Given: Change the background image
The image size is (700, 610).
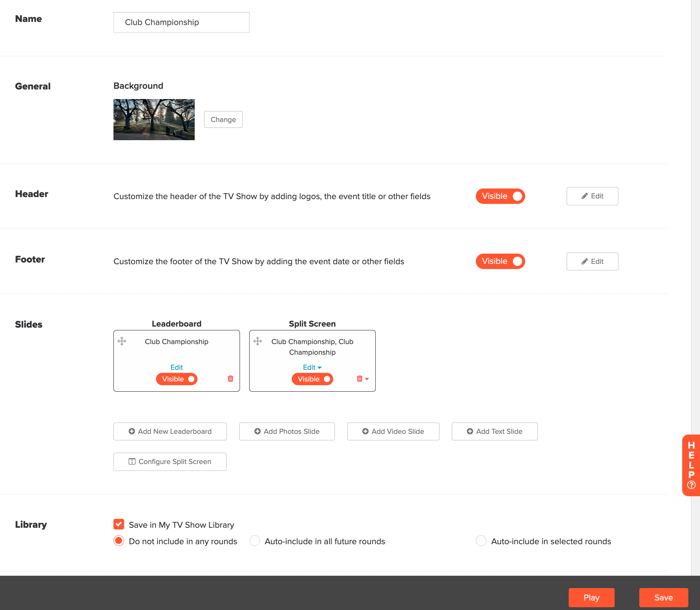Looking at the screenshot, I should [x=223, y=120].
